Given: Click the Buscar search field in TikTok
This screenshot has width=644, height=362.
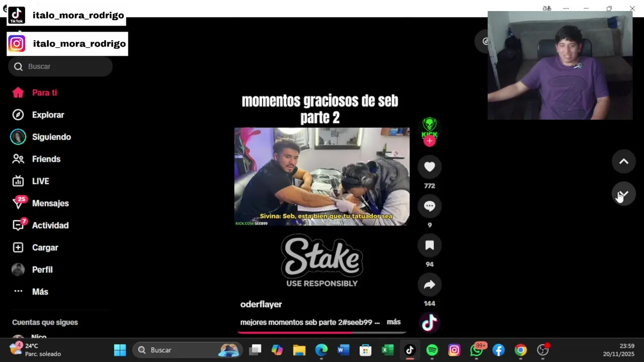Looking at the screenshot, I should pyautogui.click(x=60, y=66).
